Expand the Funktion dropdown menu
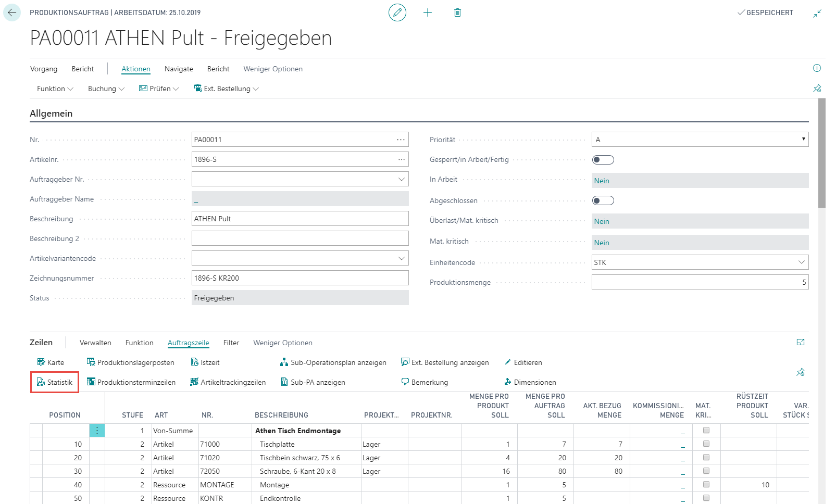 pos(55,89)
